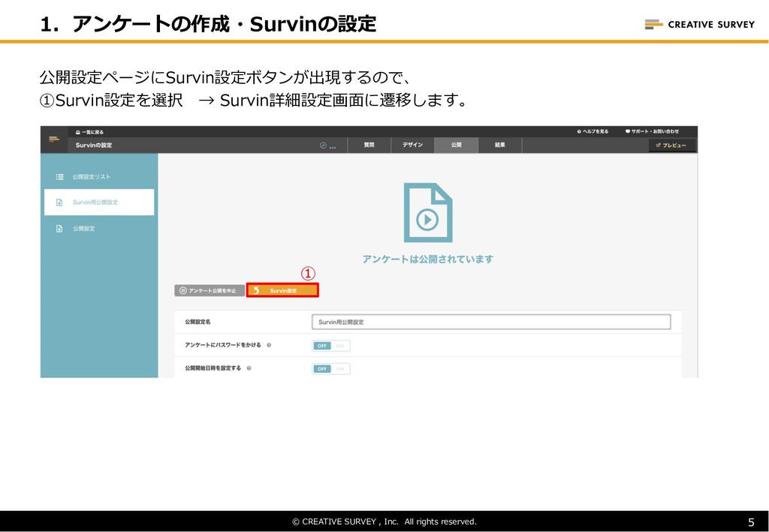
Task: Click the プレビュー preview button
Action: tap(671, 146)
